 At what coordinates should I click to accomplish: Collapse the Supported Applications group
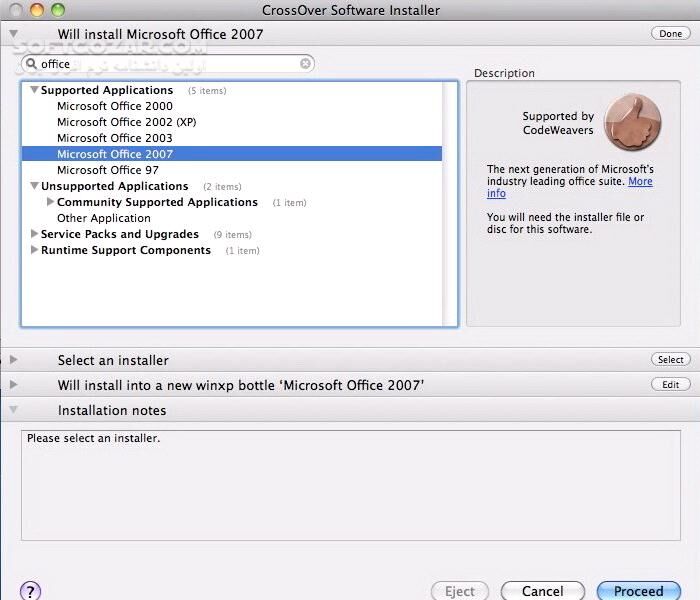[34, 90]
